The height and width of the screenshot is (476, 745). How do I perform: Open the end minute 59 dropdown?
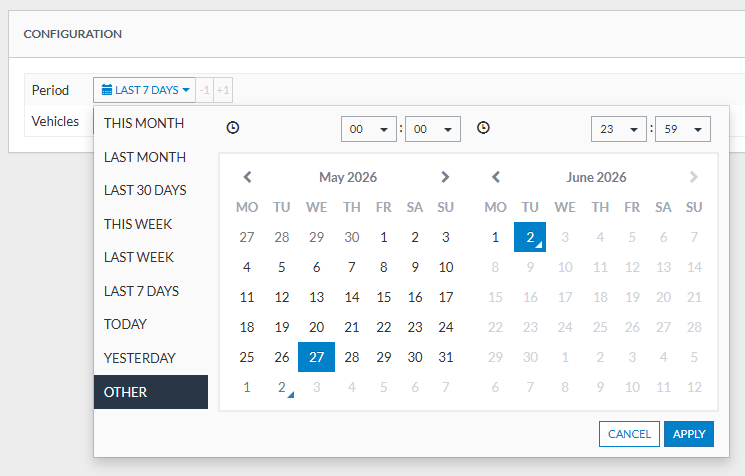coord(683,129)
